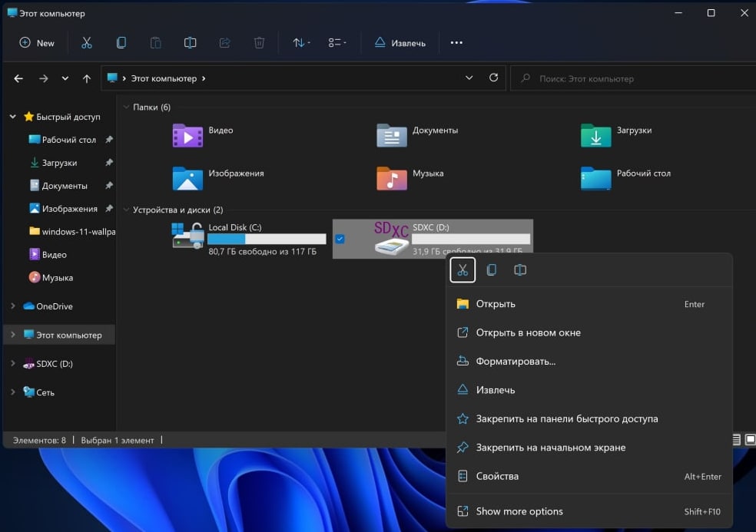The width and height of the screenshot is (756, 532).
Task: Click the Извлечь eject button in toolbar
Action: click(x=400, y=43)
